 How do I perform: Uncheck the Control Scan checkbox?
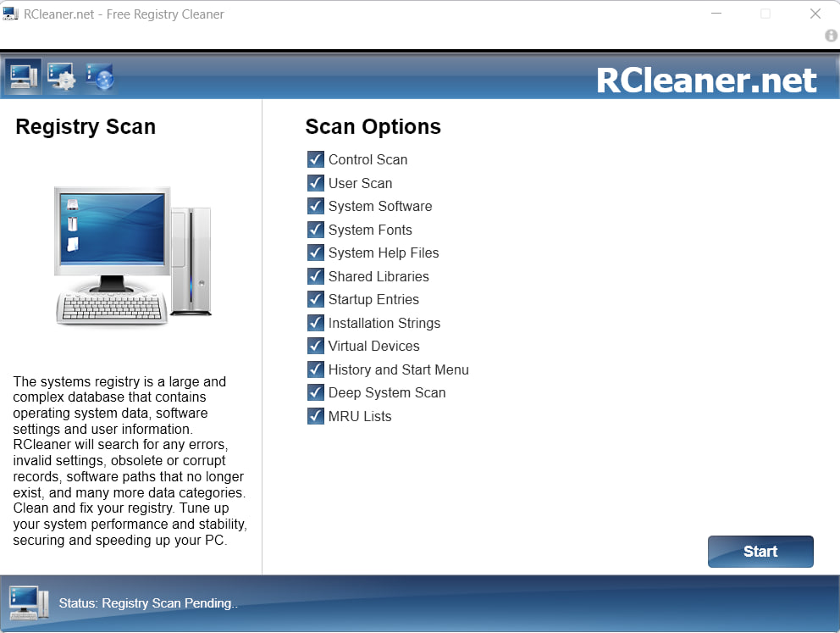coord(316,159)
